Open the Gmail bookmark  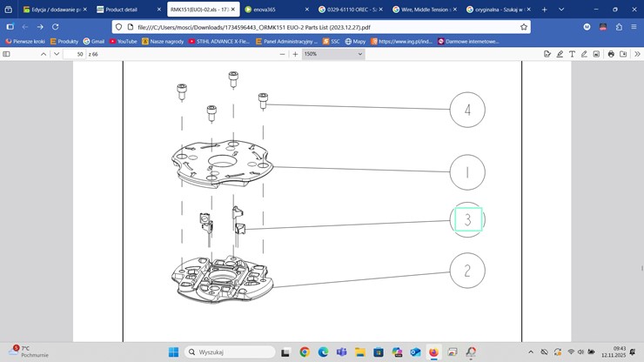tap(94, 41)
